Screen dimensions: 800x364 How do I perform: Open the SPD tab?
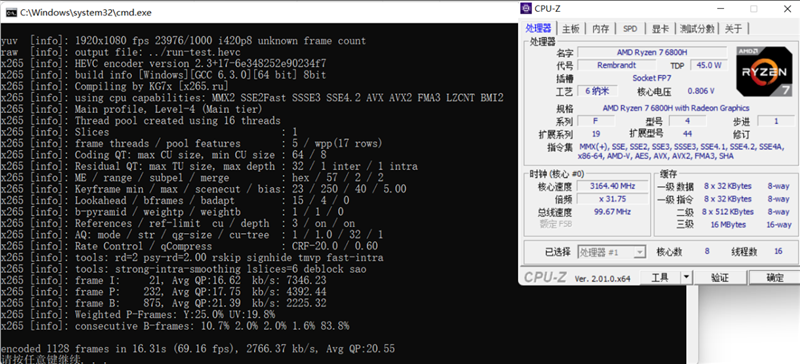pos(630,29)
